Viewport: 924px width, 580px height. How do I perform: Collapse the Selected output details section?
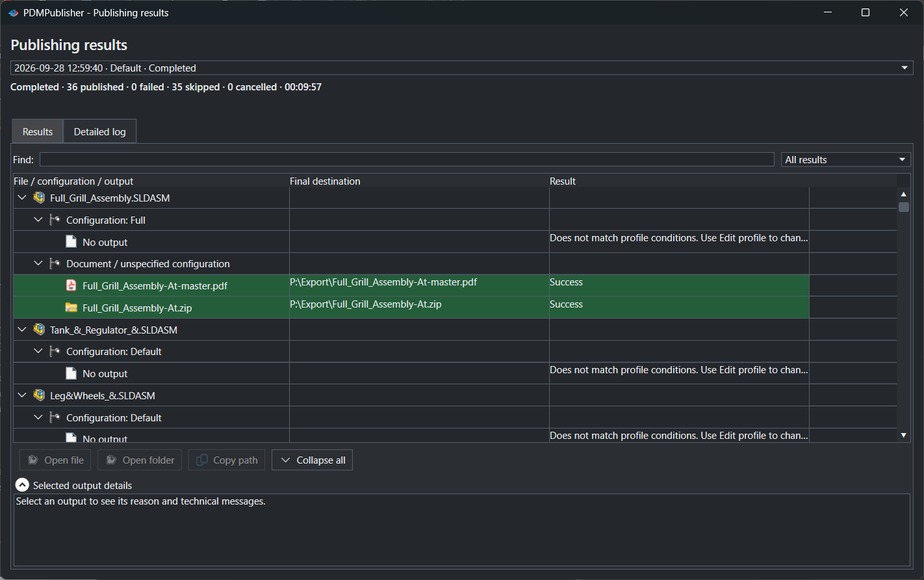(x=22, y=485)
